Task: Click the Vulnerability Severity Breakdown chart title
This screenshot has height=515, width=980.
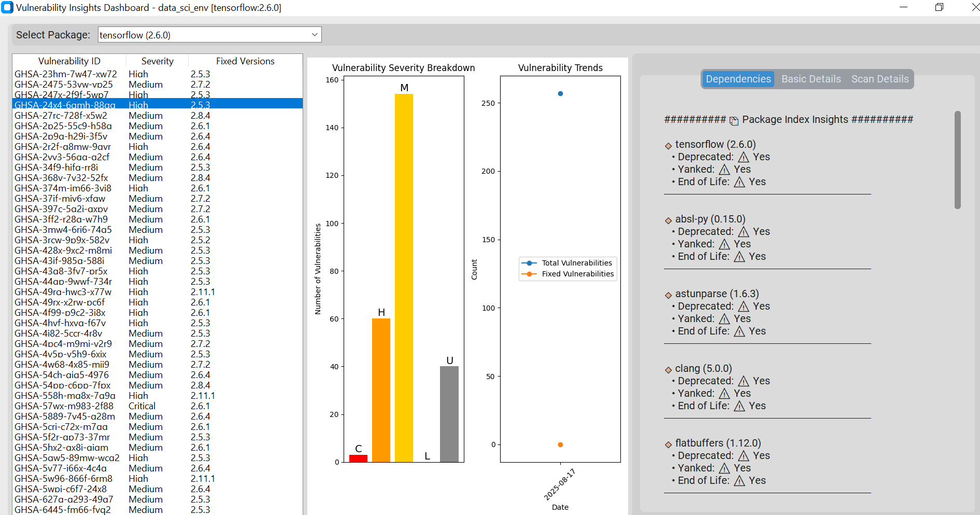Action: tap(403, 68)
